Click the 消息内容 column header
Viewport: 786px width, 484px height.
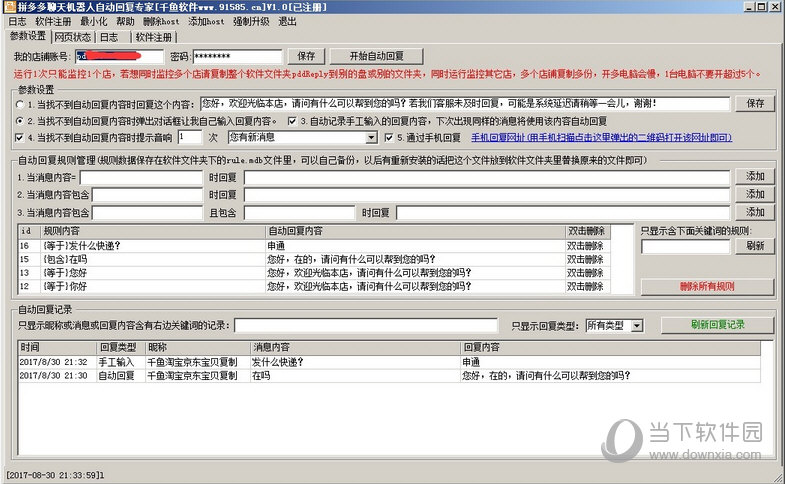[x=355, y=347]
